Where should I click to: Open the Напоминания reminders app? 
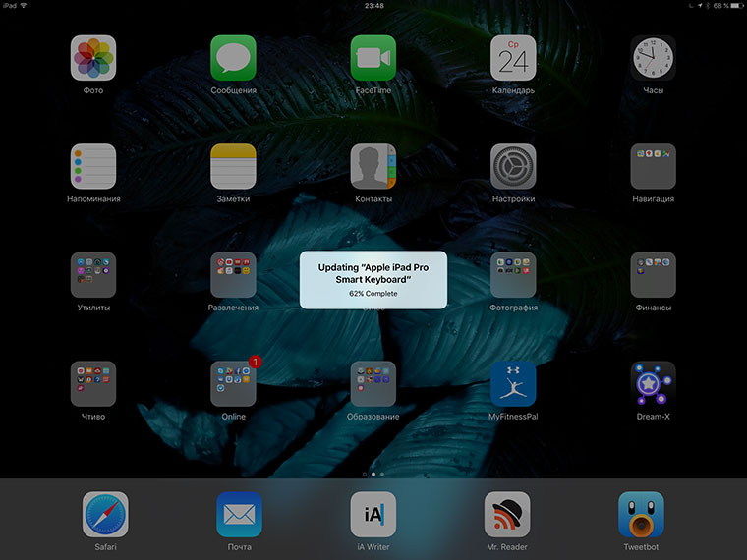click(x=93, y=167)
